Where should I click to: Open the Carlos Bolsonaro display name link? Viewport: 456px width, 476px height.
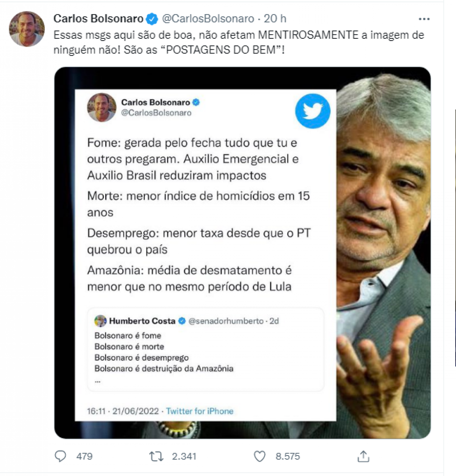[x=98, y=19]
